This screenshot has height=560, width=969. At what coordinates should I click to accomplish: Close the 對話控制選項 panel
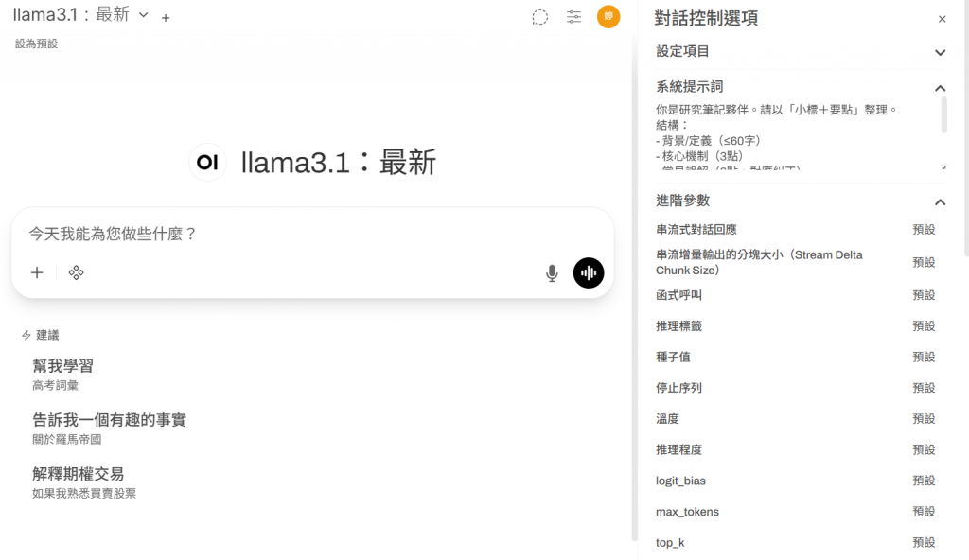pyautogui.click(x=942, y=19)
